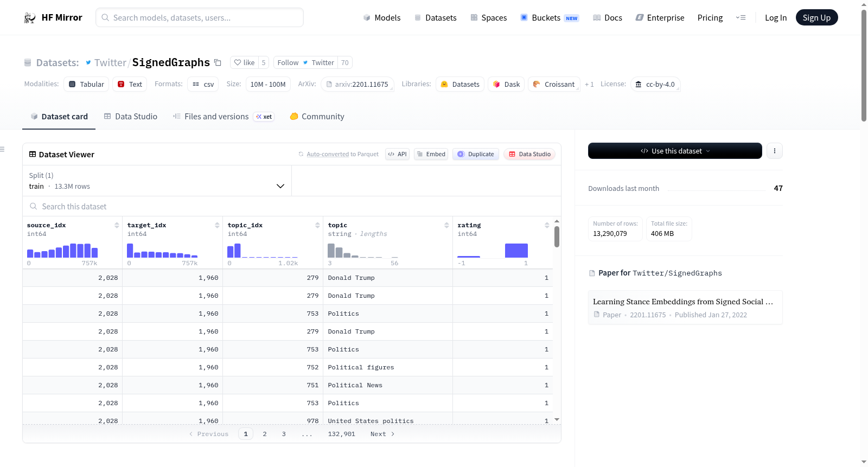Screen dimensions: 868x467
Task: Click the Dask library tag
Action: 506,84
